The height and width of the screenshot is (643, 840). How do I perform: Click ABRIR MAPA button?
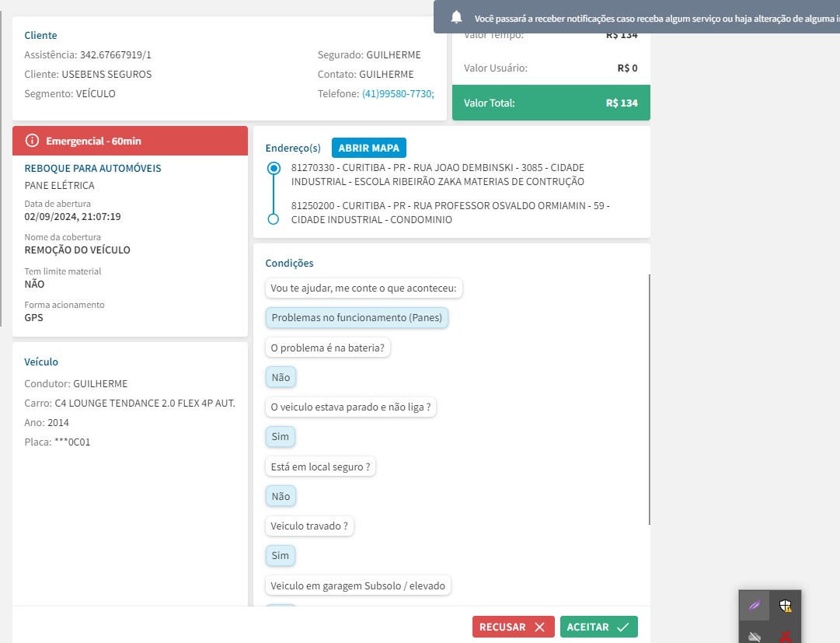point(369,148)
